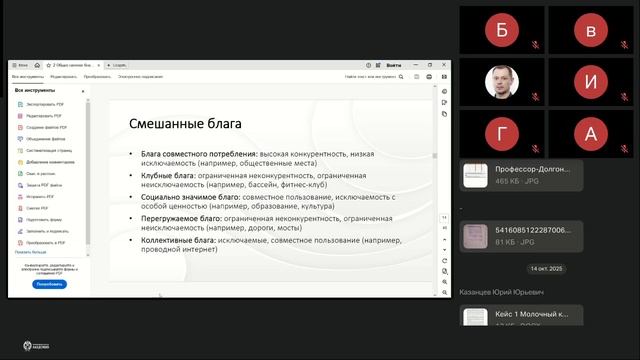This screenshot has width=640, height=360.
Task: Select the participant tile with the man's photo
Action: click(502, 82)
